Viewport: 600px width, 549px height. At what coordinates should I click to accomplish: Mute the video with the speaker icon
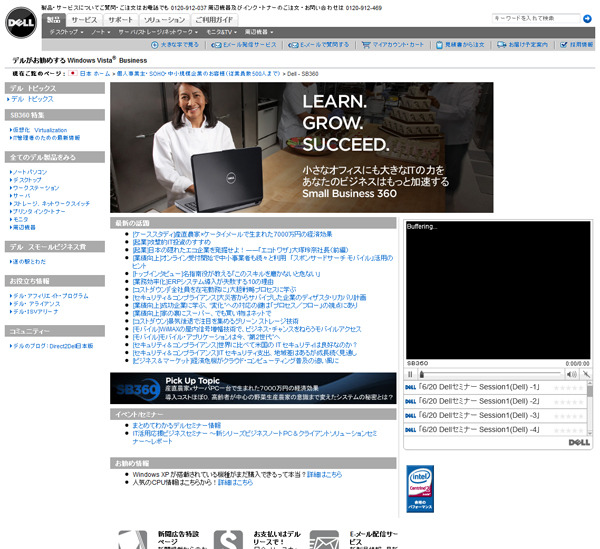571,374
